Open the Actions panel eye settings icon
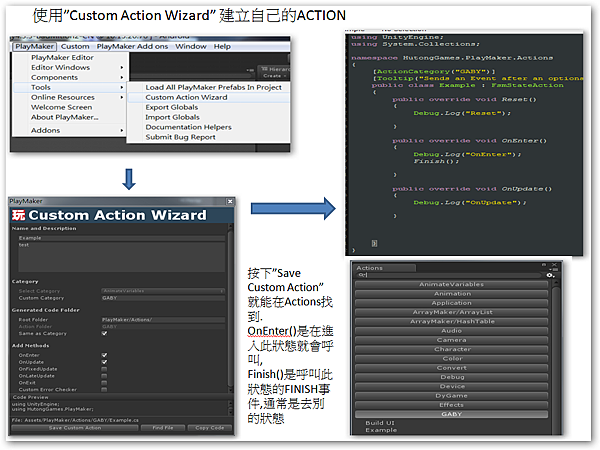 point(550,275)
